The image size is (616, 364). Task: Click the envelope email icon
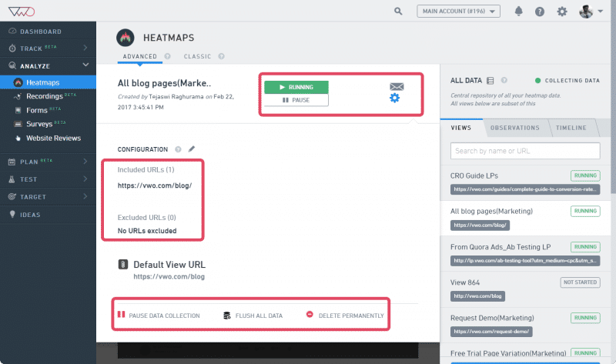coord(397,86)
